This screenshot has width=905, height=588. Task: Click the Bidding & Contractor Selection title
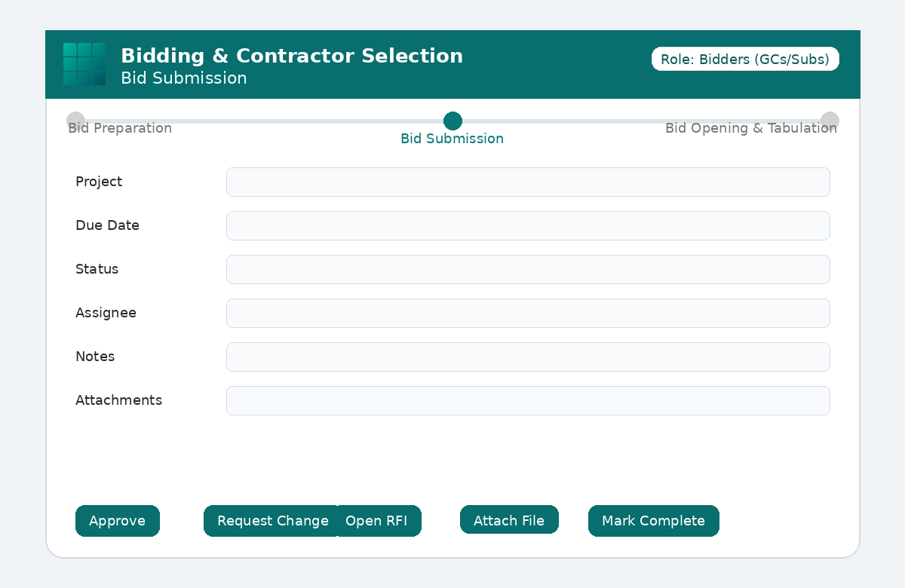pos(292,56)
